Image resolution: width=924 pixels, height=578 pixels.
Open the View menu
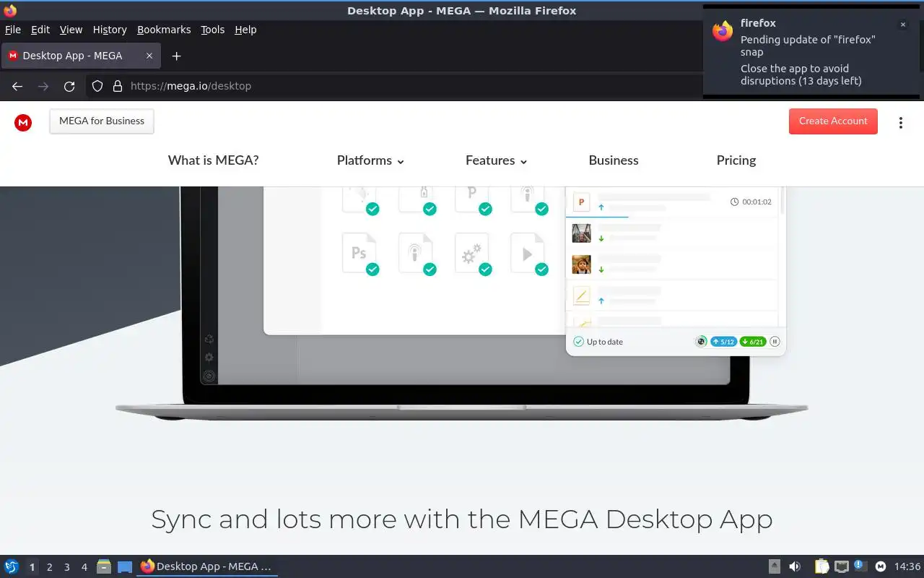coord(71,30)
